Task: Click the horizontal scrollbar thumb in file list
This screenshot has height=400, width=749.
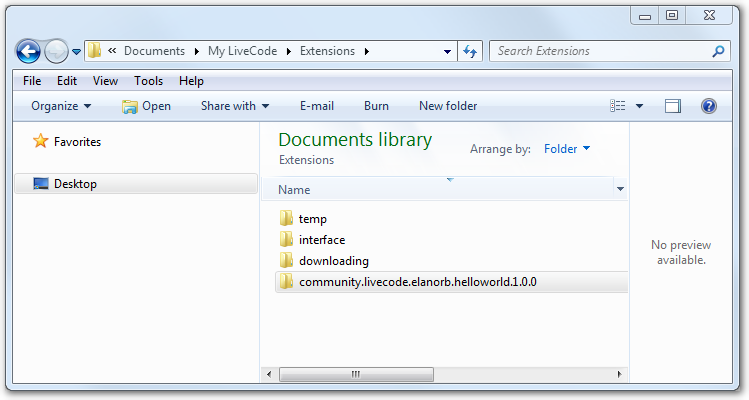Action: pos(356,374)
